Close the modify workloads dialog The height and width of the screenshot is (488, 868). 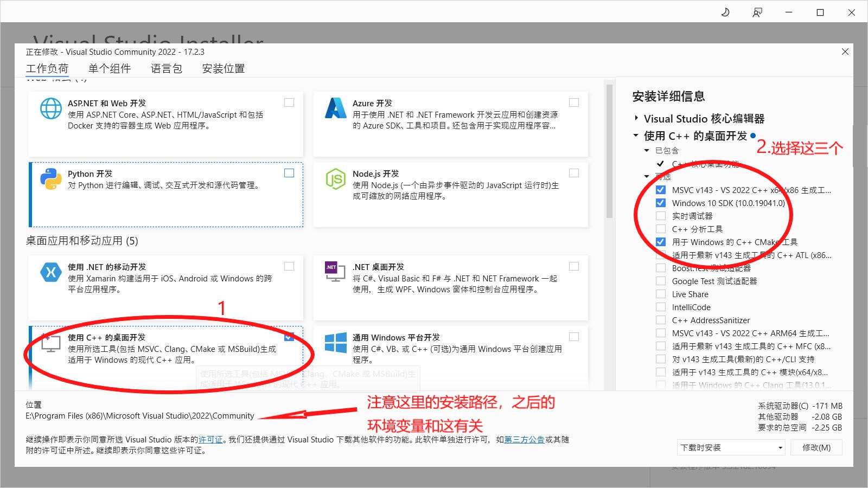[x=845, y=52]
